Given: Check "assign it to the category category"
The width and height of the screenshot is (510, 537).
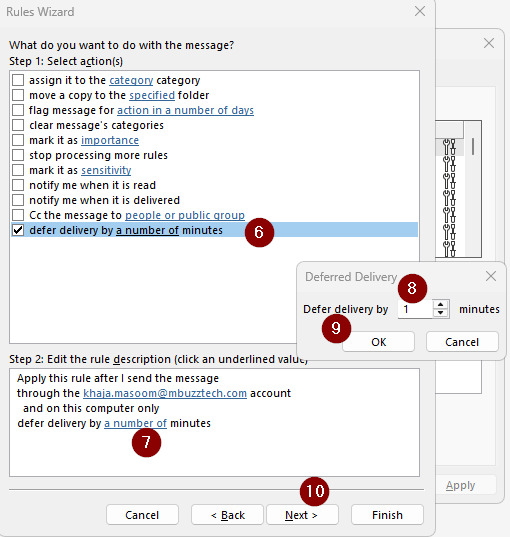Looking at the screenshot, I should click(x=18, y=80).
